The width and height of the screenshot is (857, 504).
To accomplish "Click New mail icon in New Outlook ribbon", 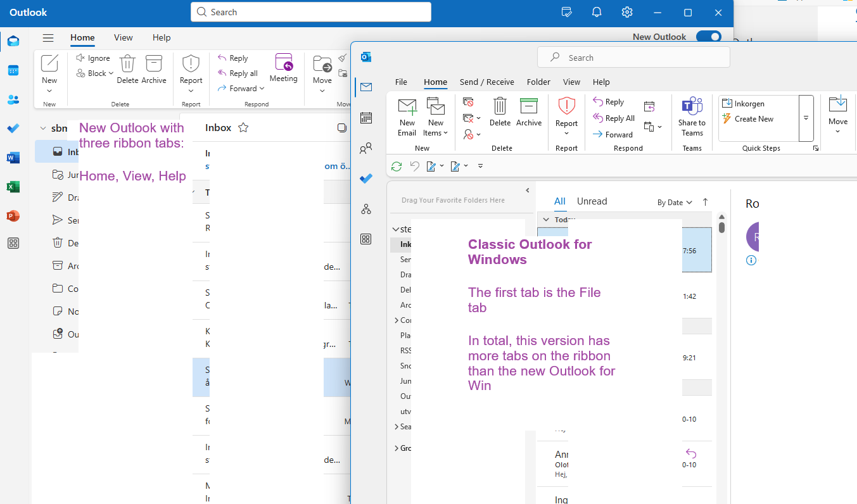I will 49,63.
